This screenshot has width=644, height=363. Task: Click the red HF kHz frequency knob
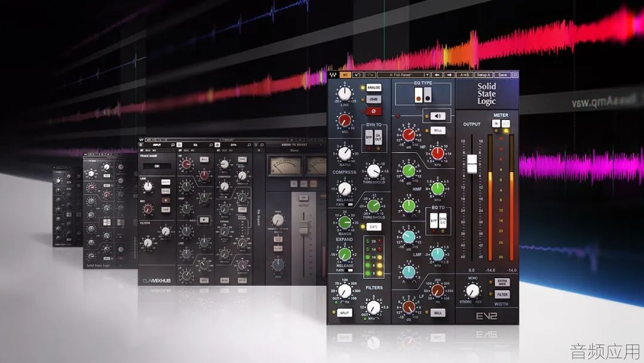438,153
